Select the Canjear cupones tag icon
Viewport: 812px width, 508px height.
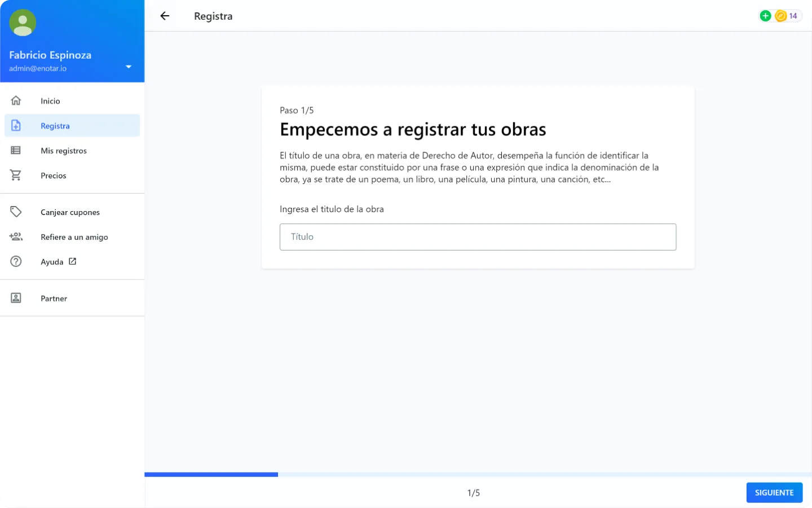click(16, 212)
